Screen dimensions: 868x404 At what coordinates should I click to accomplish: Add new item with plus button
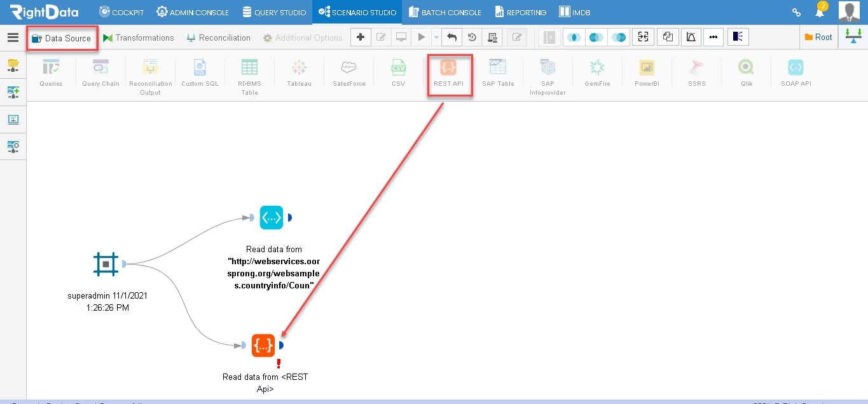tap(361, 37)
